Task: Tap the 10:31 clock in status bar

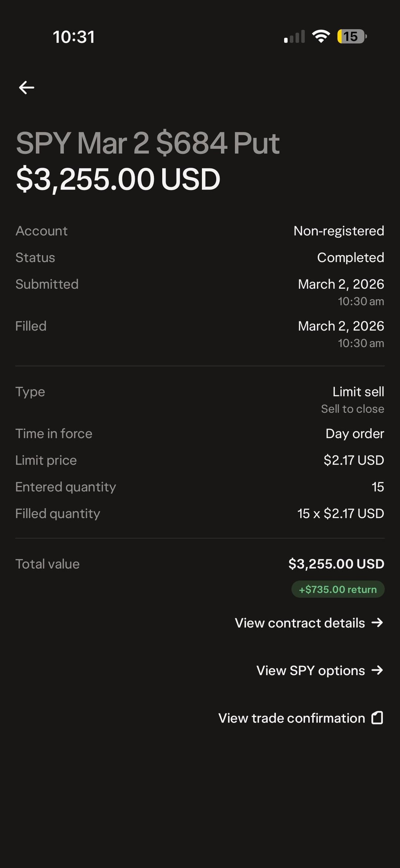Action: pyautogui.click(x=74, y=37)
